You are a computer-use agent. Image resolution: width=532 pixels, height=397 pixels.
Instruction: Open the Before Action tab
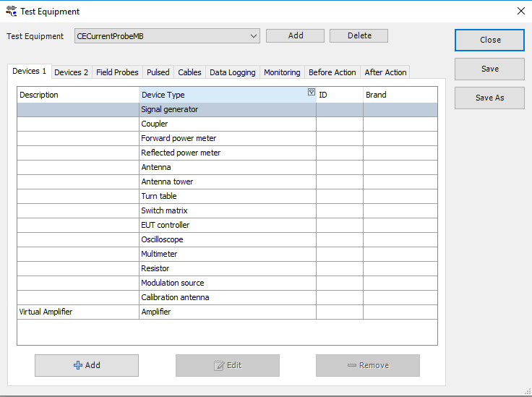point(332,72)
